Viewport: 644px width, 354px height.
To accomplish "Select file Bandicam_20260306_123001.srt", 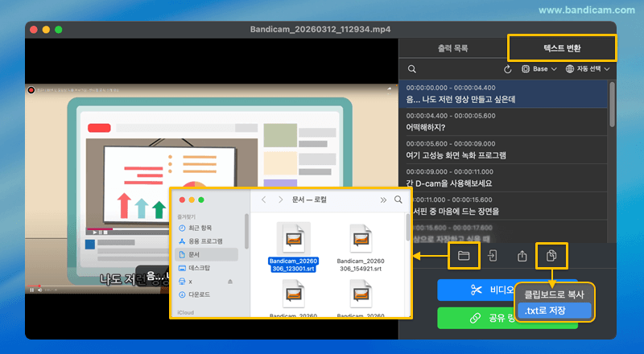I will point(293,247).
